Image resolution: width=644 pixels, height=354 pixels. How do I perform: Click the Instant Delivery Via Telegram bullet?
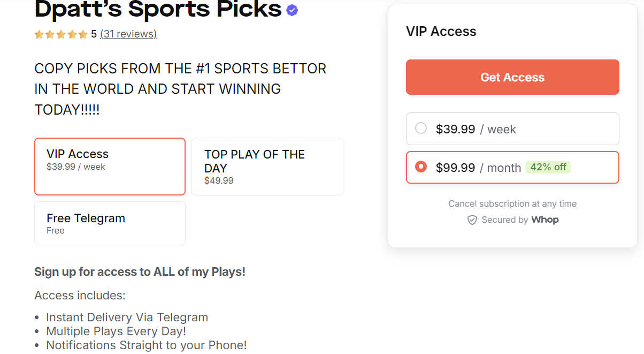coord(127,318)
